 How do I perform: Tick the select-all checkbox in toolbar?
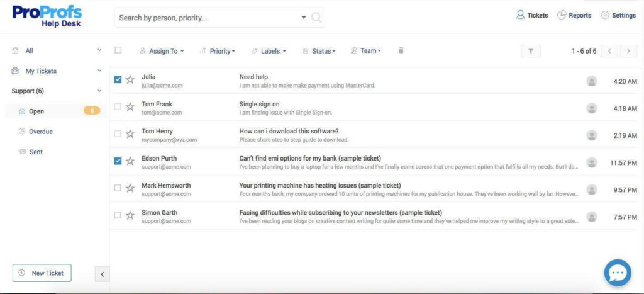click(118, 50)
